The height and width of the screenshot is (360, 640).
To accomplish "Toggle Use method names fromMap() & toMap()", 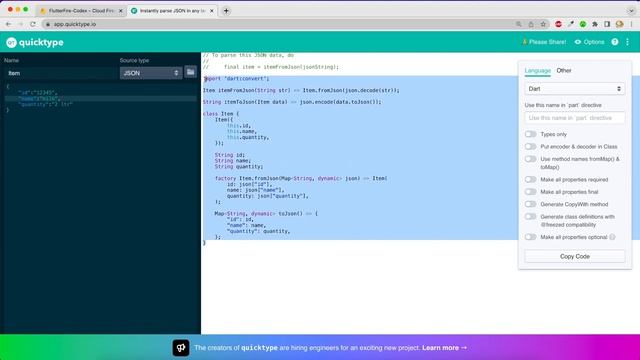I will click(530, 159).
